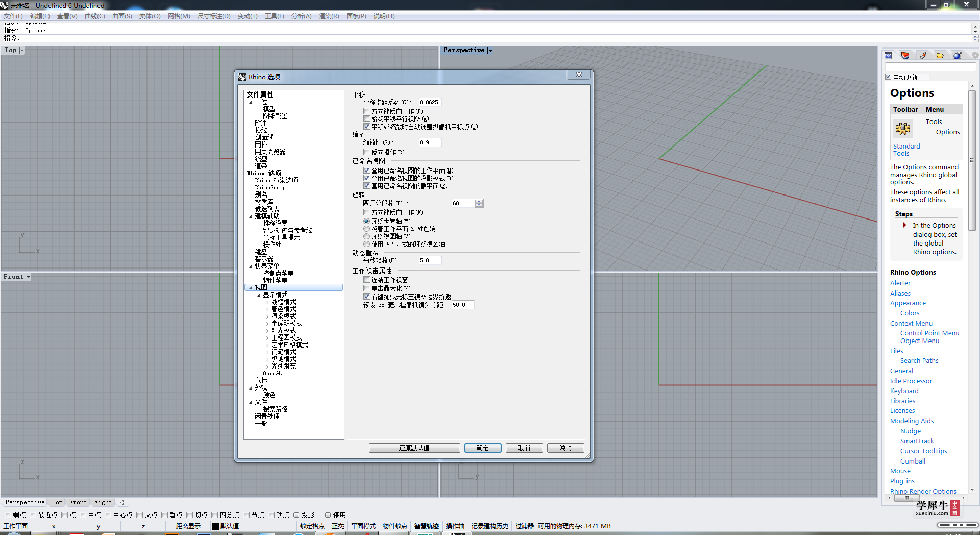Image resolution: width=980 pixels, height=535 pixels.
Task: Click the pan step factor field
Action: pyautogui.click(x=430, y=102)
